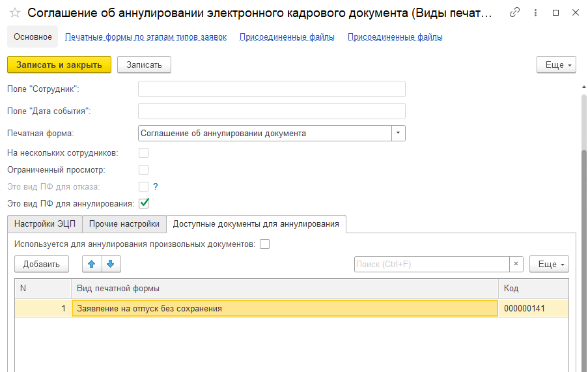Add this form to favorites with the star

[15, 13]
